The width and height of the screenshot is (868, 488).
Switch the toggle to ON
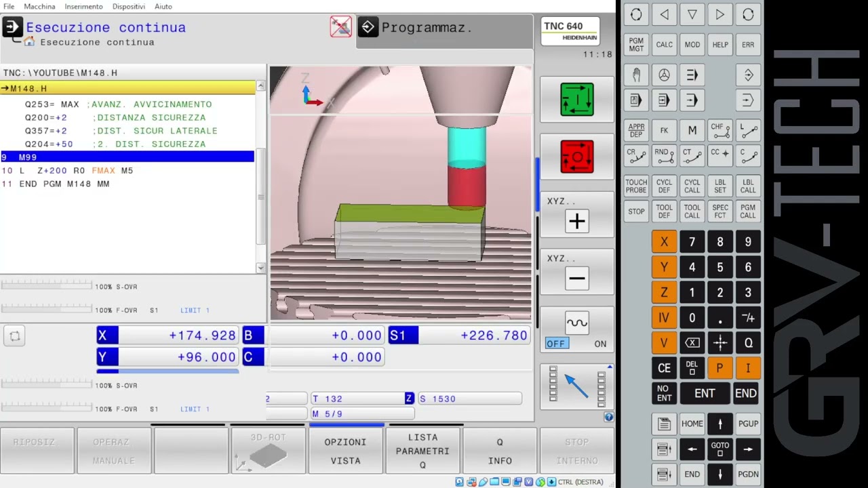tap(600, 344)
